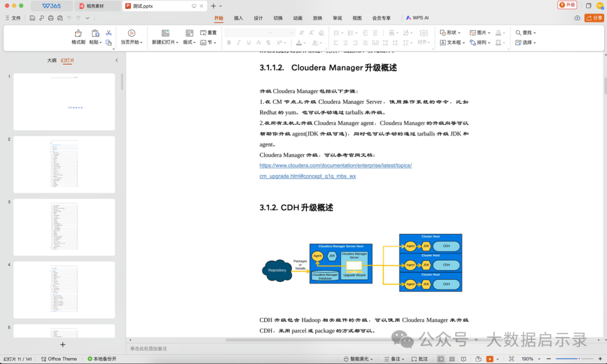Image resolution: width=607 pixels, height=364 pixels.
Task: Click the notes field 单击此处添加备注
Action: coord(148,348)
